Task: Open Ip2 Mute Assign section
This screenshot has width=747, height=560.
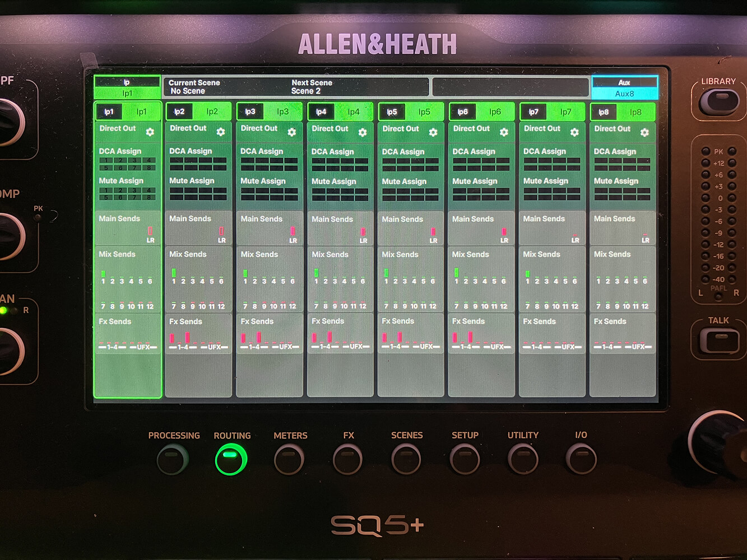Action: pos(198,189)
